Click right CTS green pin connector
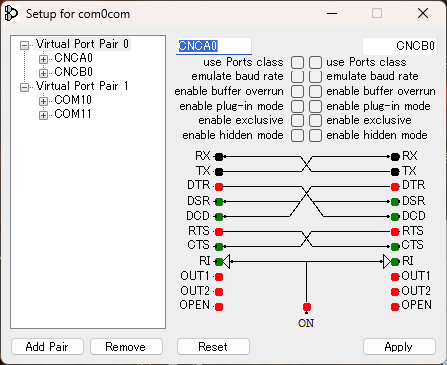447x365 pixels. click(395, 247)
